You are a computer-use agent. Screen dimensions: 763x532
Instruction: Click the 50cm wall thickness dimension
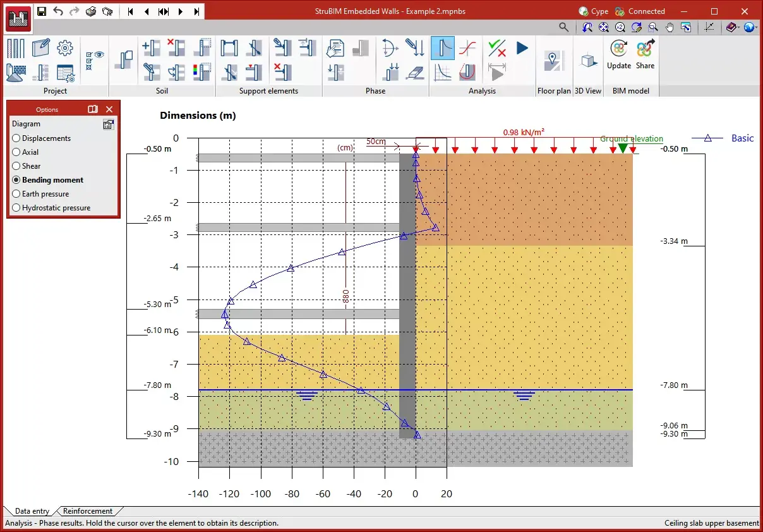(376, 141)
